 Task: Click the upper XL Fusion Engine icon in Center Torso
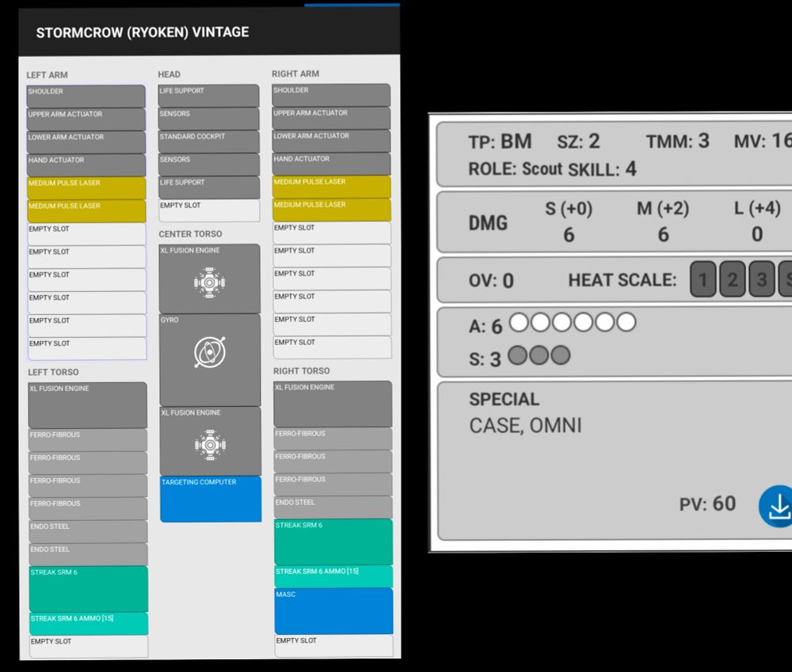[x=209, y=283]
